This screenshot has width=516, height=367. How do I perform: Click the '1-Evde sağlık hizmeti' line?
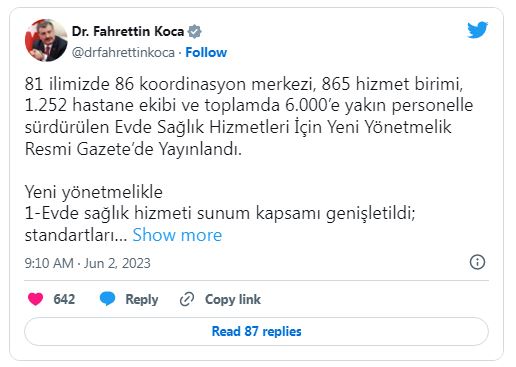point(220,214)
